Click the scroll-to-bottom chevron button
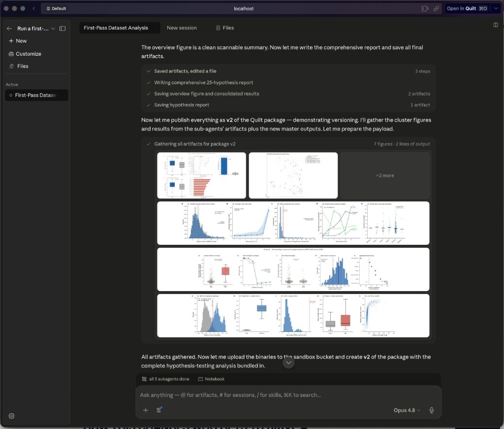Screen dimensions: 504x429 pyautogui.click(x=288, y=363)
